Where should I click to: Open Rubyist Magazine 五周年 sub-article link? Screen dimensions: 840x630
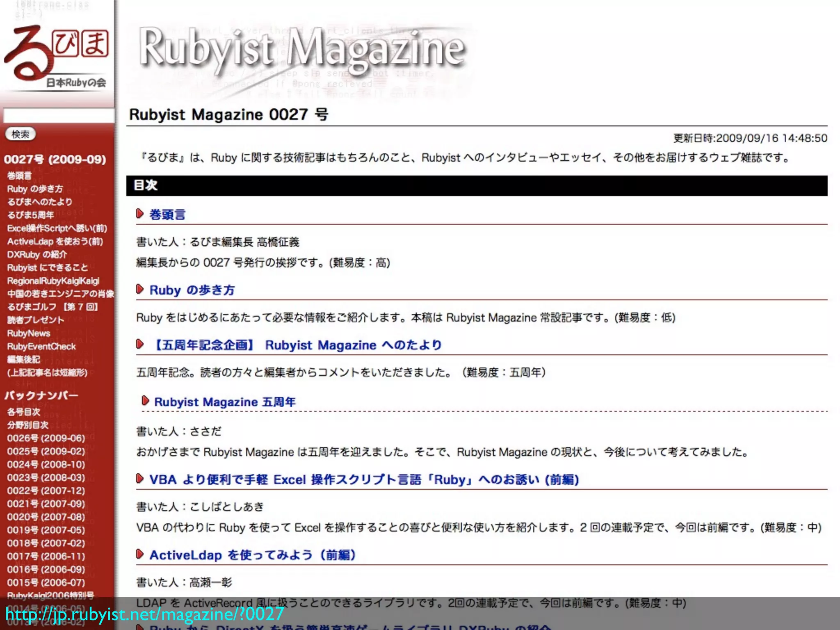[x=225, y=402]
